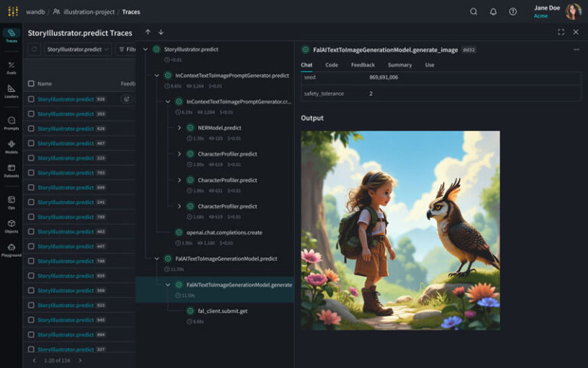The image size is (588, 368).
Task: Expand trace panel to fullscreen
Action: pos(561,32)
